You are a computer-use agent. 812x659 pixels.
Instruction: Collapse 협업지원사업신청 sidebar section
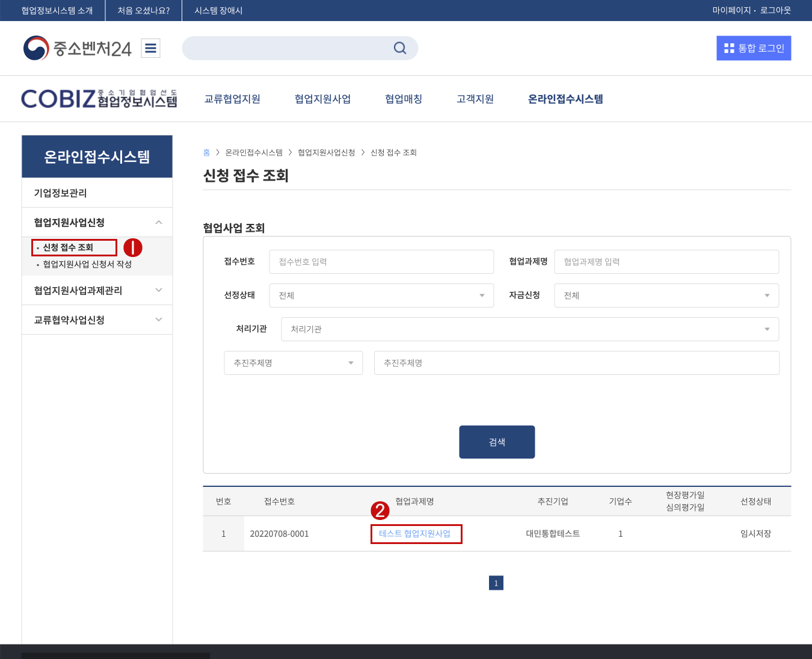tap(97, 222)
